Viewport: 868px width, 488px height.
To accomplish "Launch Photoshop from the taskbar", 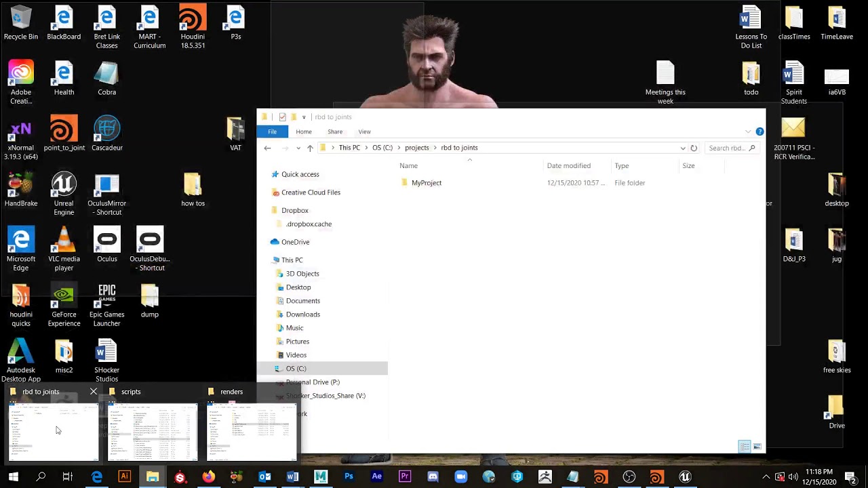I will point(349,477).
